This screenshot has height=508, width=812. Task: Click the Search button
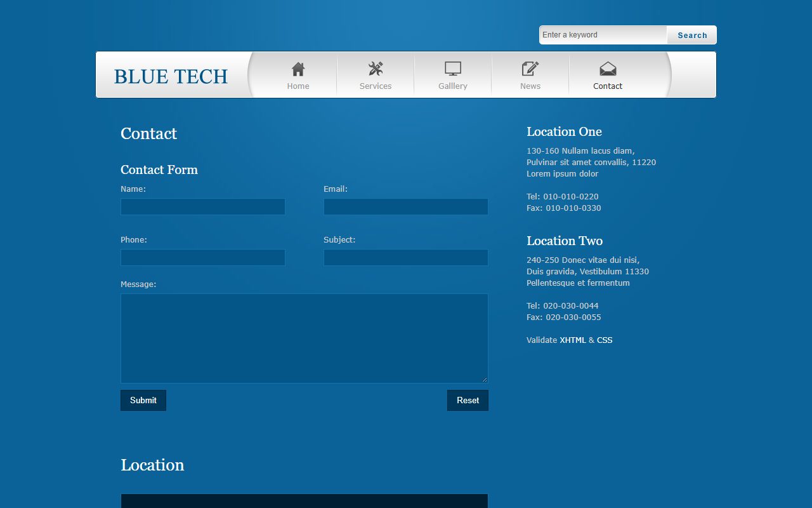point(692,35)
